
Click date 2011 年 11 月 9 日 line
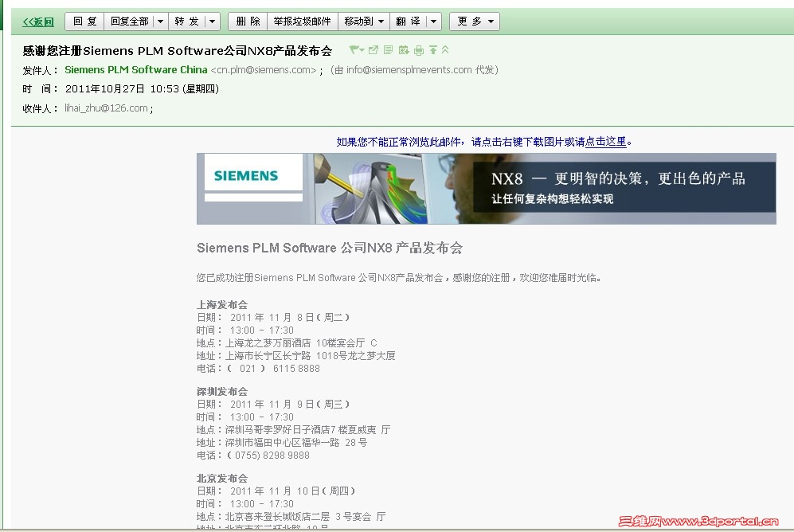point(273,404)
